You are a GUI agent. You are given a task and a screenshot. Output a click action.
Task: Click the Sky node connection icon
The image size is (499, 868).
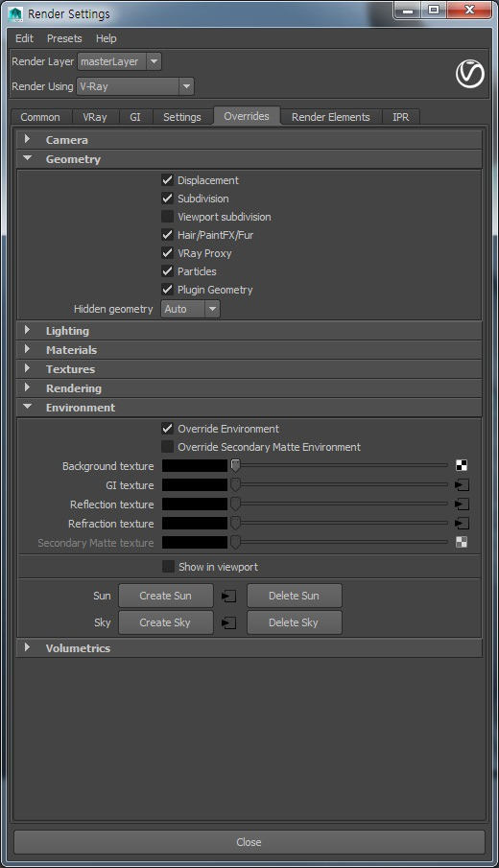coord(228,622)
